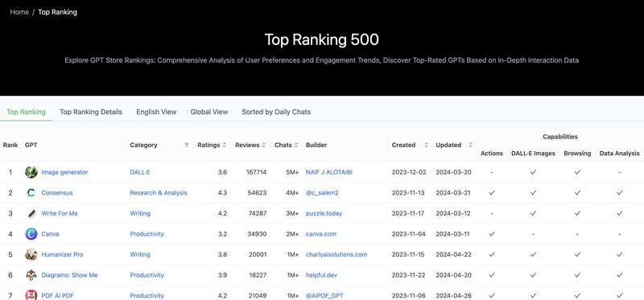Click the Diagrams: Show Me icon

pos(31,275)
